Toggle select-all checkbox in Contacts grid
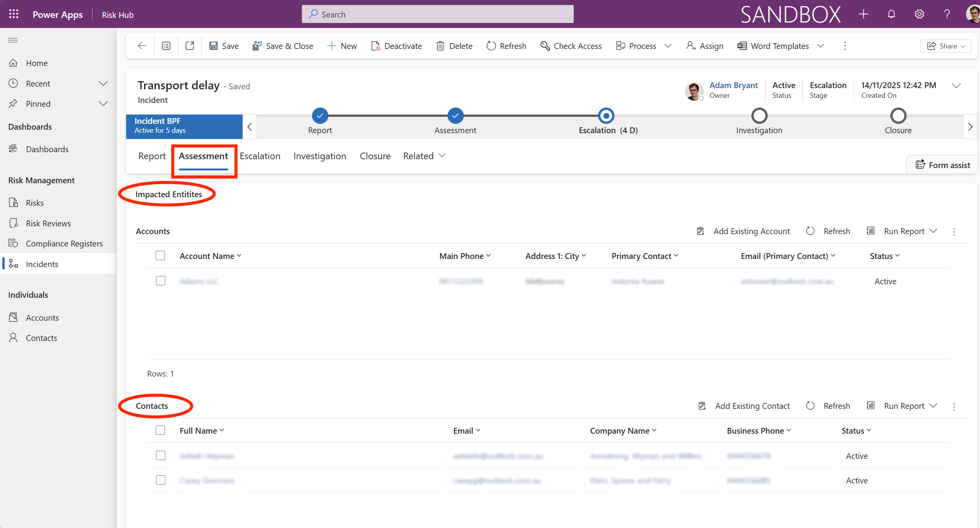The width and height of the screenshot is (980, 528). 160,430
